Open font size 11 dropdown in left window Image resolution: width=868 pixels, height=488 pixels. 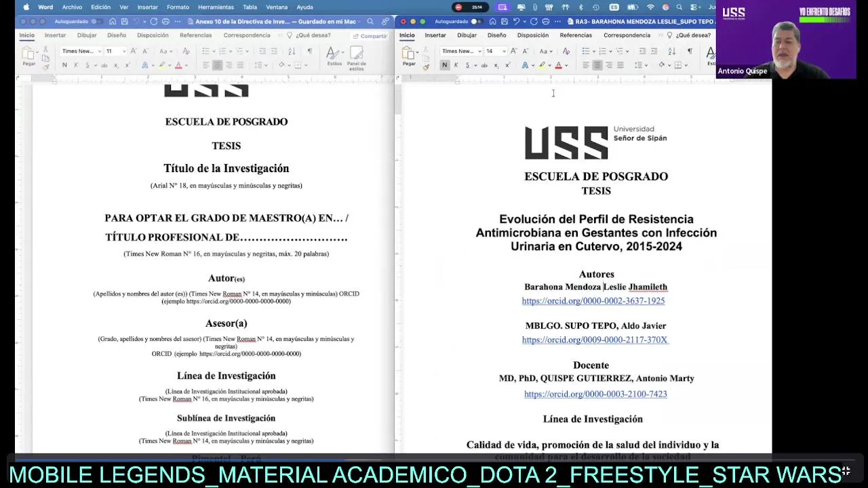coord(123,51)
